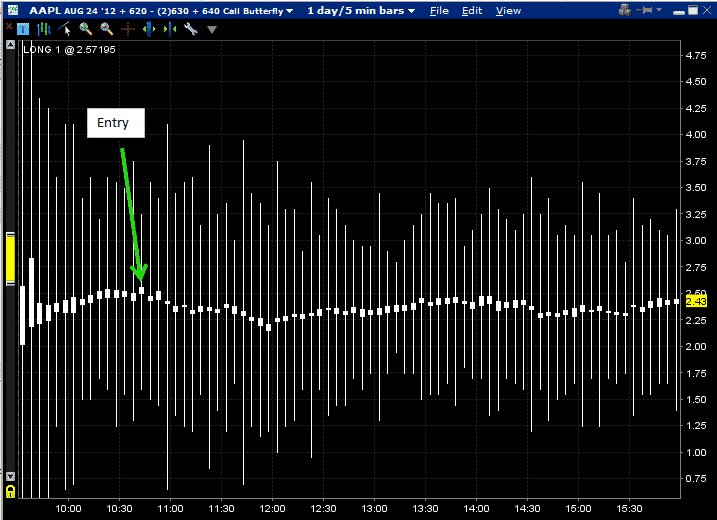Open chart settings via the wrench icon

(190, 29)
